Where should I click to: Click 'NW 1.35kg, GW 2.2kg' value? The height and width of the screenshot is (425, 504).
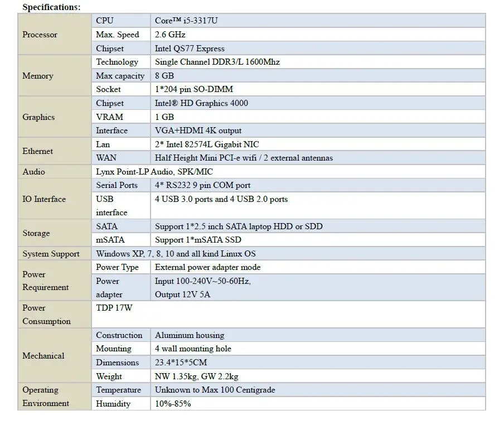[197, 376]
